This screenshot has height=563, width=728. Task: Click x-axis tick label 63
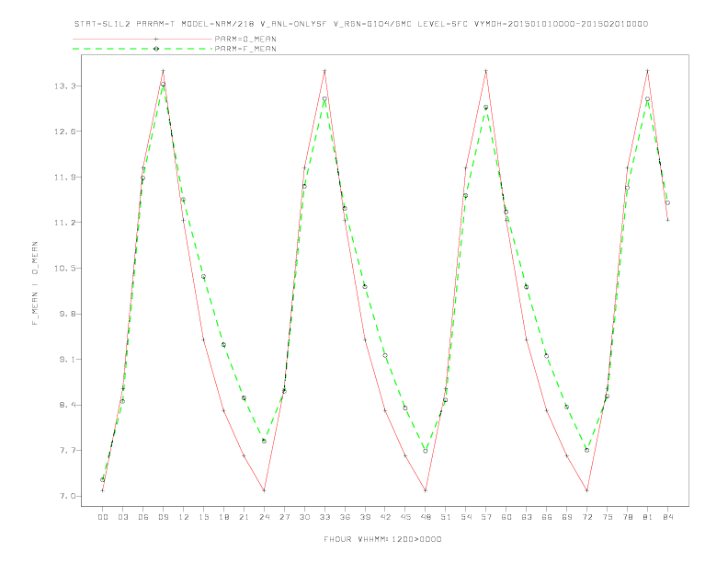(527, 517)
